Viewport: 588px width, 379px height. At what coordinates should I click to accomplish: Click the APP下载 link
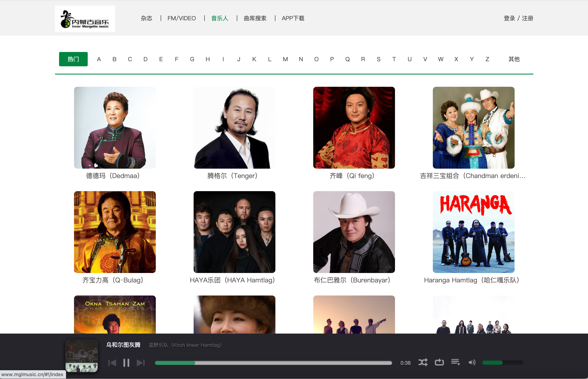293,18
